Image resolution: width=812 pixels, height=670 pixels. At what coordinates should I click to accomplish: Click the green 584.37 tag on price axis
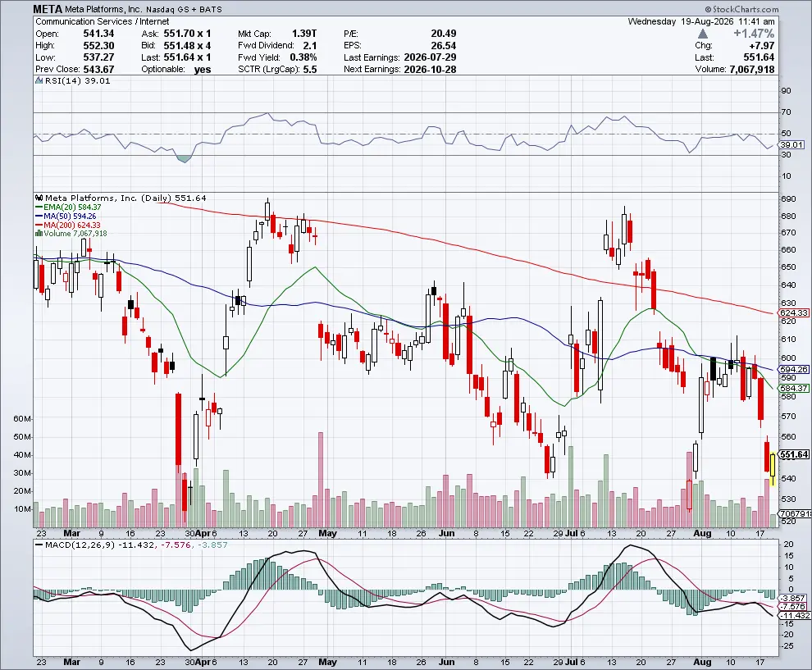pos(794,388)
